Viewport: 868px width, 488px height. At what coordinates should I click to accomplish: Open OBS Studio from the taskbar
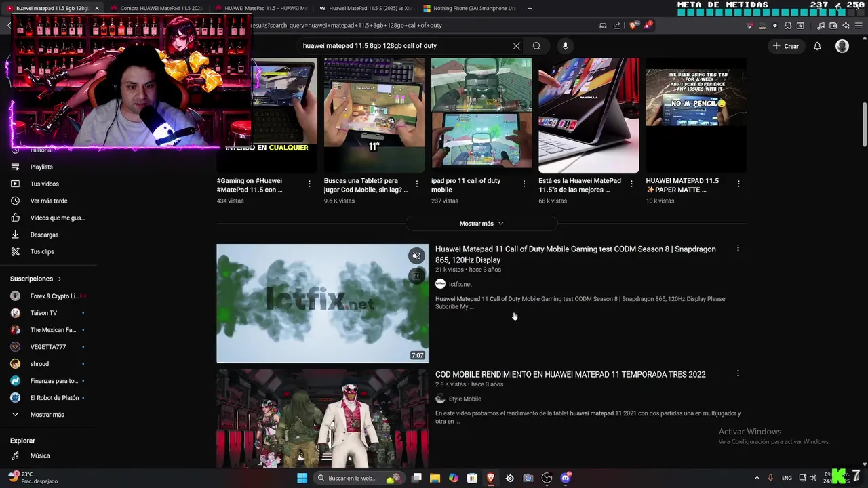coord(547,478)
